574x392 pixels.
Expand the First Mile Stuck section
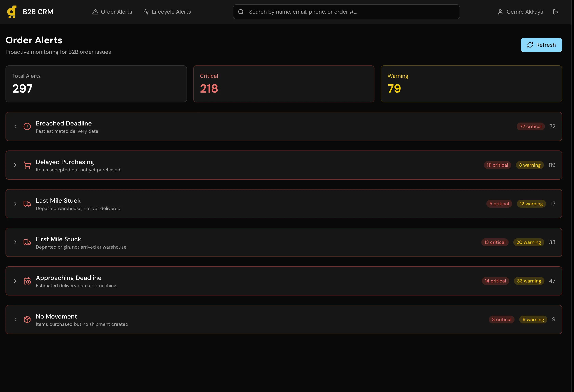[x=15, y=242]
